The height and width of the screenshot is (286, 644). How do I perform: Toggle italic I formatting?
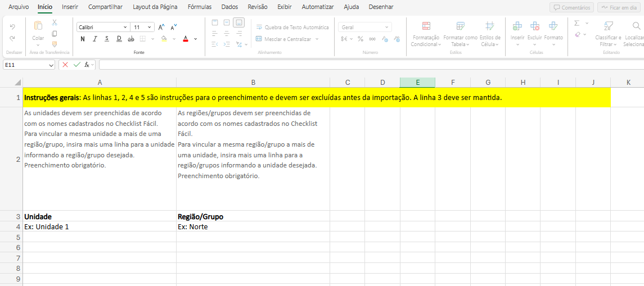[95, 39]
